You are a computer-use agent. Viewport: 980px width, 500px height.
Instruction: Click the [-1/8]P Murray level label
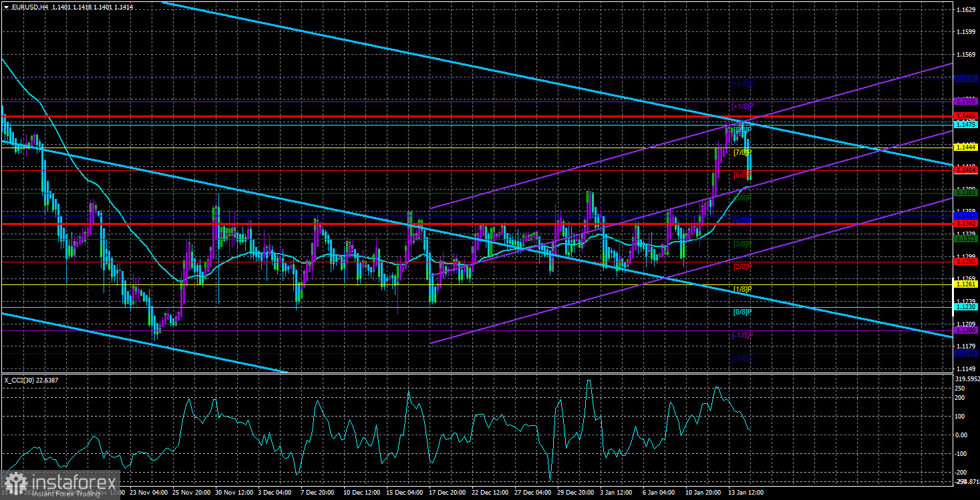[x=742, y=335]
